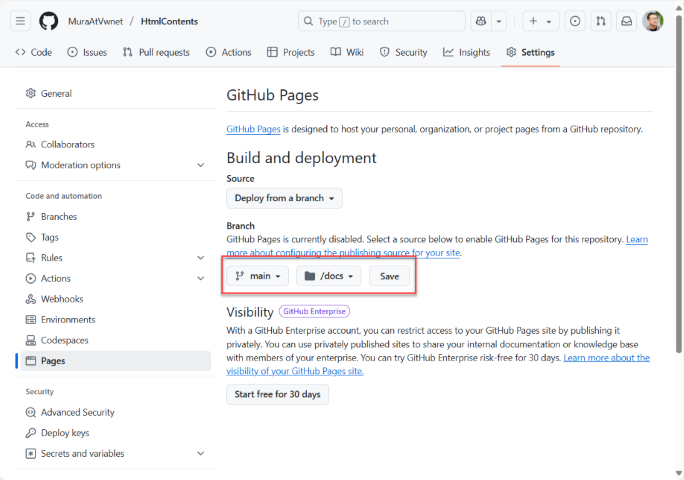Open the create new plus menu
Image resolution: width=684 pixels, height=480 pixels.
click(x=541, y=21)
